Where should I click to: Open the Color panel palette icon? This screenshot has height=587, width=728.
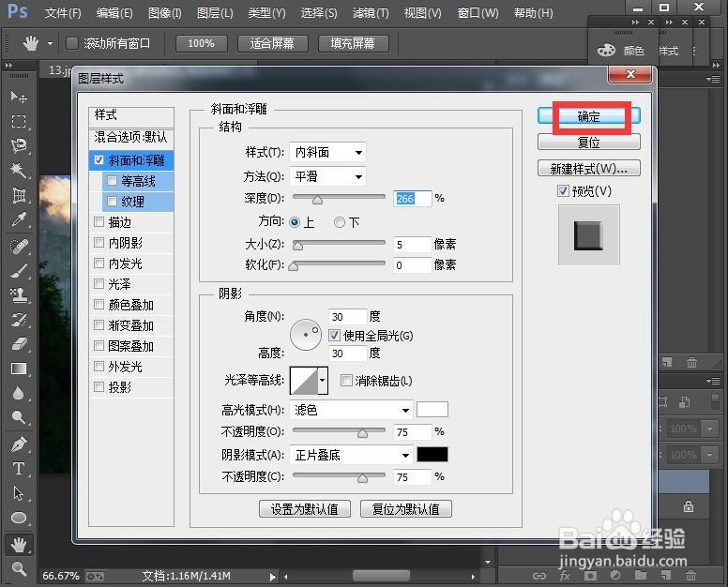[606, 50]
